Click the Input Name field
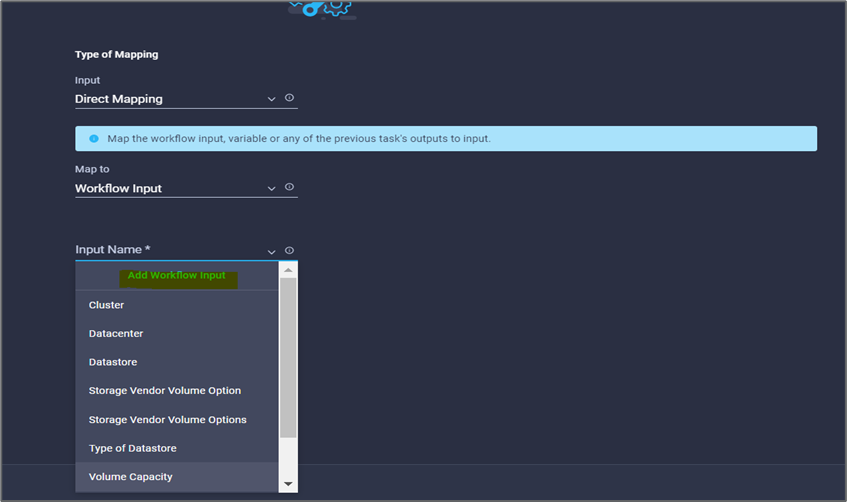The image size is (847, 502). click(186, 250)
